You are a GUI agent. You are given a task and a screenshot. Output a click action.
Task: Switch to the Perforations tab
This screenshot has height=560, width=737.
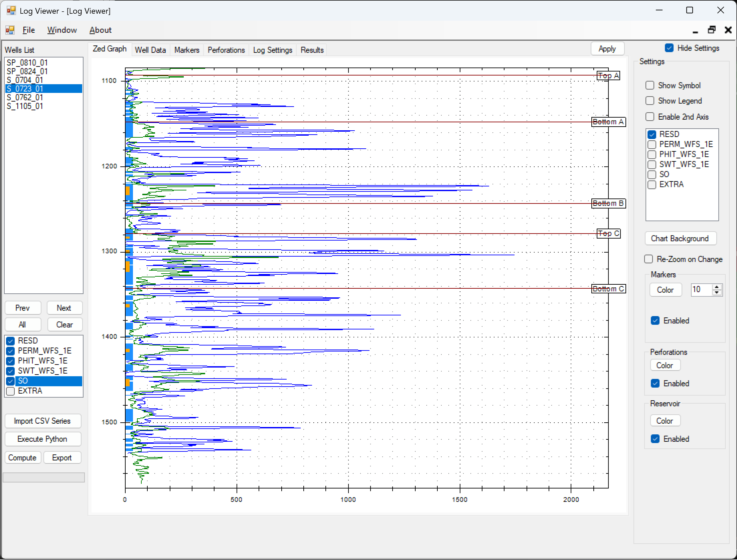coord(226,50)
